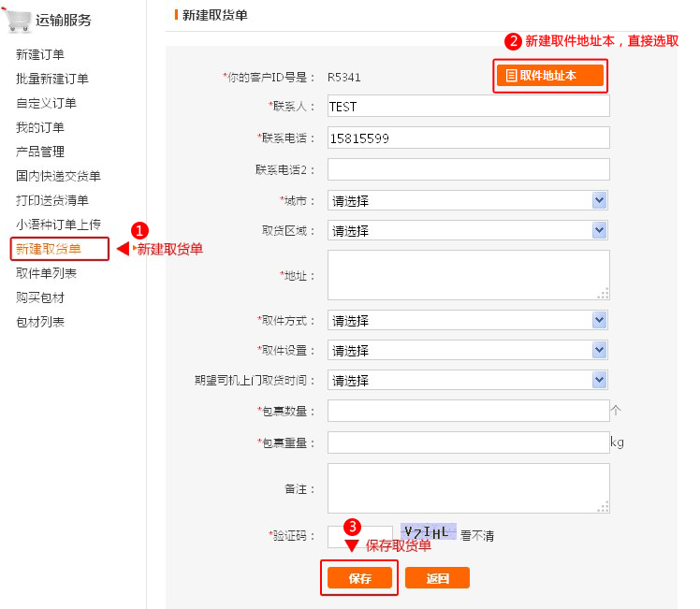Viewport: 700px width, 609px height.
Task: Open 批量新建订单 from the sidebar
Action: click(52, 80)
